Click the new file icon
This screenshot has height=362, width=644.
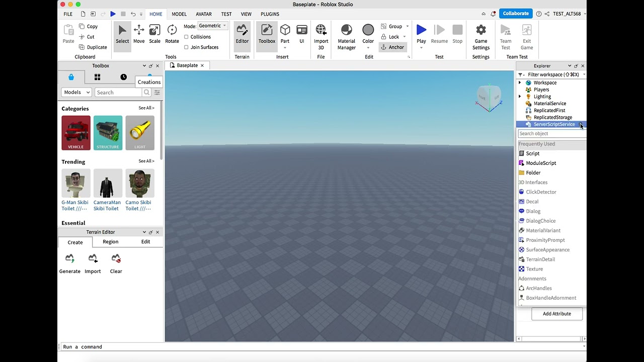pos(83,14)
